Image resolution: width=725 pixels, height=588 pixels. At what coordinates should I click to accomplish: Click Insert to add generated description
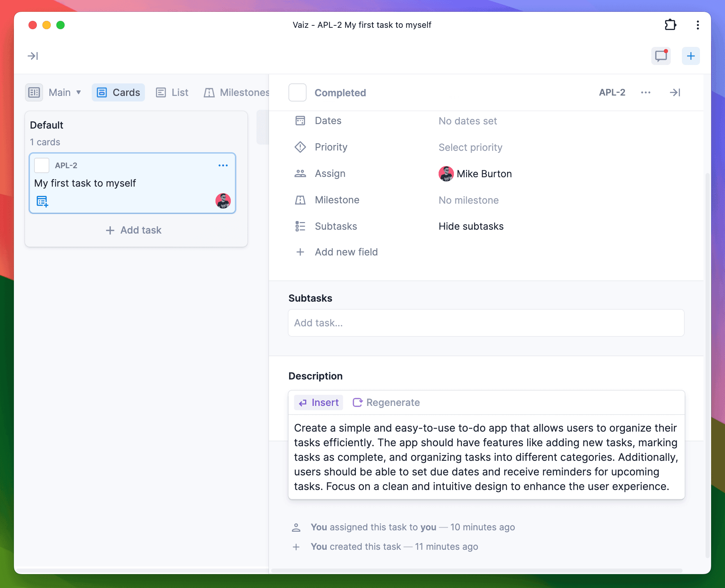pyautogui.click(x=318, y=402)
